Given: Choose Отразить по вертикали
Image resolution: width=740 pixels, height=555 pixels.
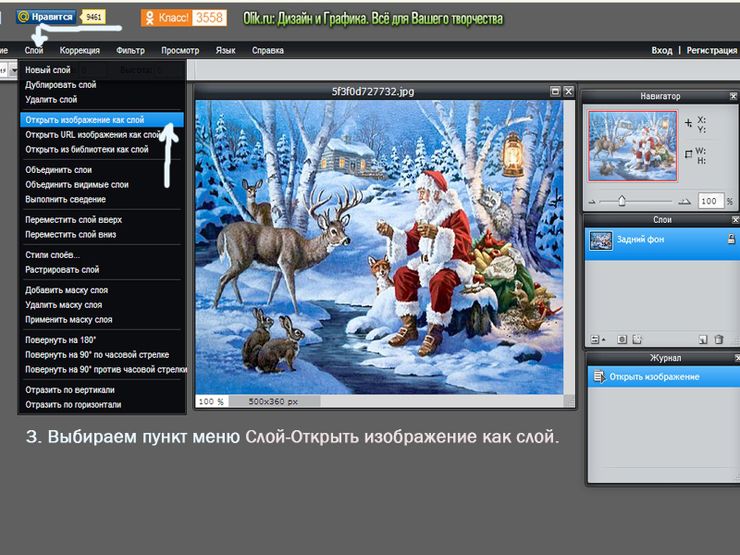Looking at the screenshot, I should pyautogui.click(x=101, y=390).
